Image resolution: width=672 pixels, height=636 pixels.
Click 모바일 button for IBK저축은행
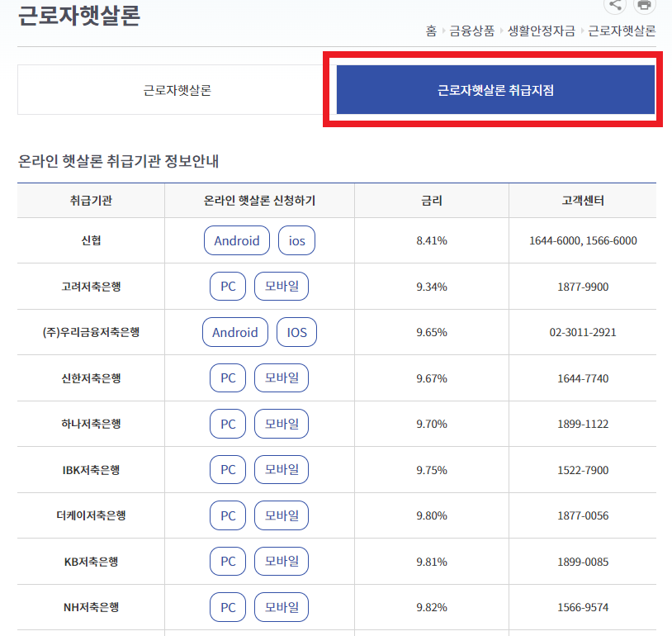(x=282, y=470)
